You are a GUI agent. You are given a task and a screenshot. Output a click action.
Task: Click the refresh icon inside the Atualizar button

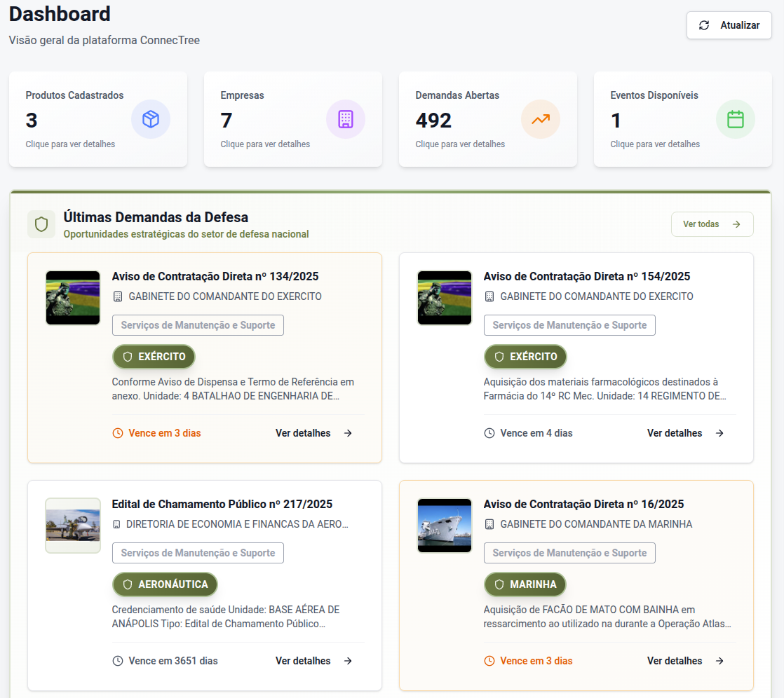(703, 25)
